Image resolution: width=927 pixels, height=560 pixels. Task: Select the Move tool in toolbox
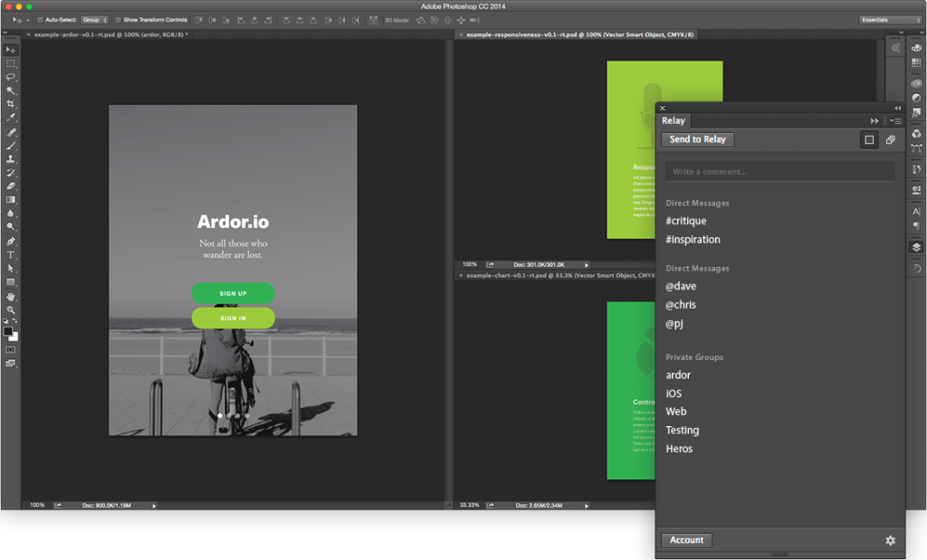point(11,51)
